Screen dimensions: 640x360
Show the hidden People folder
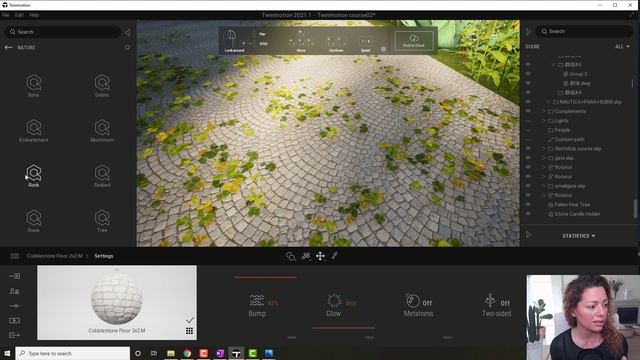pos(528,130)
